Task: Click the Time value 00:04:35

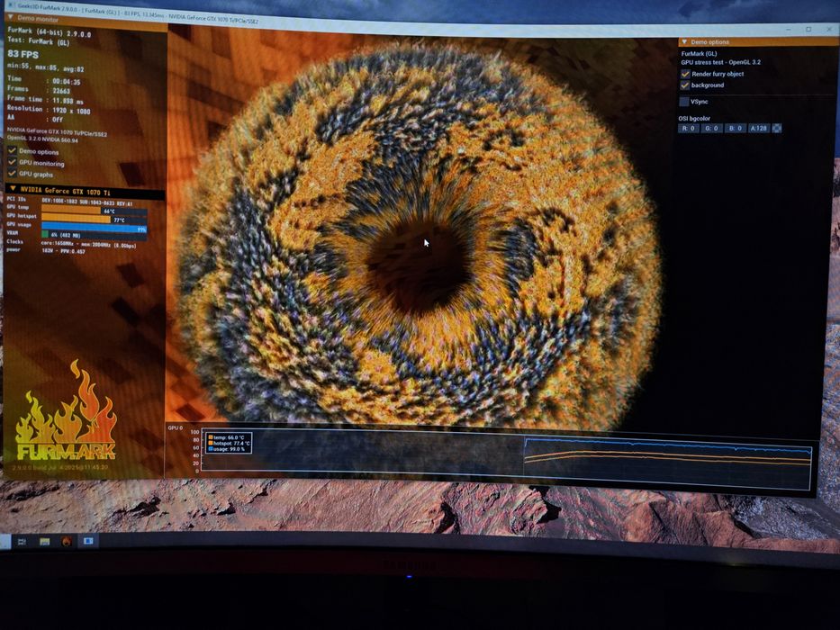Action: (x=67, y=82)
